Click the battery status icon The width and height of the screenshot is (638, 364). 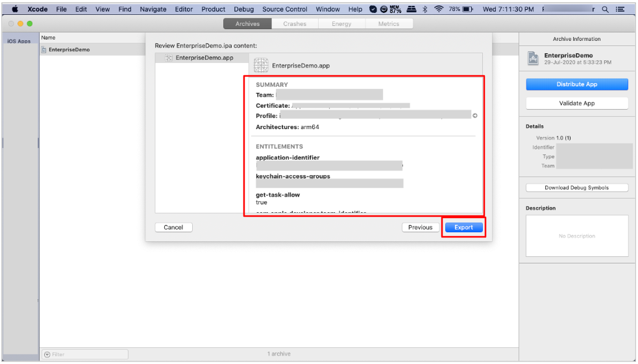coord(468,9)
